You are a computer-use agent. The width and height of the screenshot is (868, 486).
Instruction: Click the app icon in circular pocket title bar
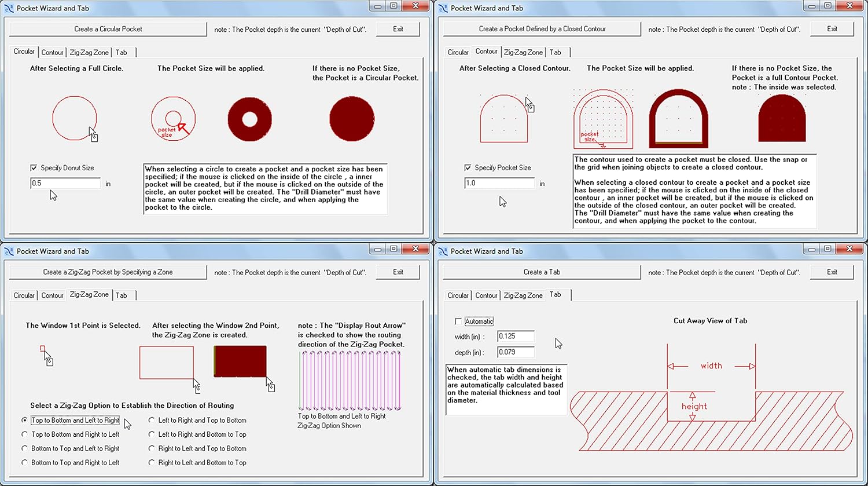(x=9, y=8)
